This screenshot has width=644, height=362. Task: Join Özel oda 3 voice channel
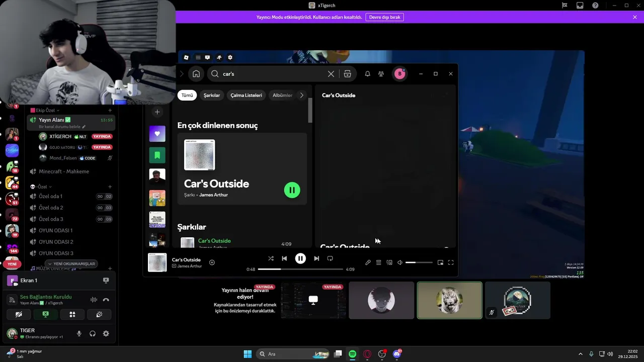click(71, 219)
